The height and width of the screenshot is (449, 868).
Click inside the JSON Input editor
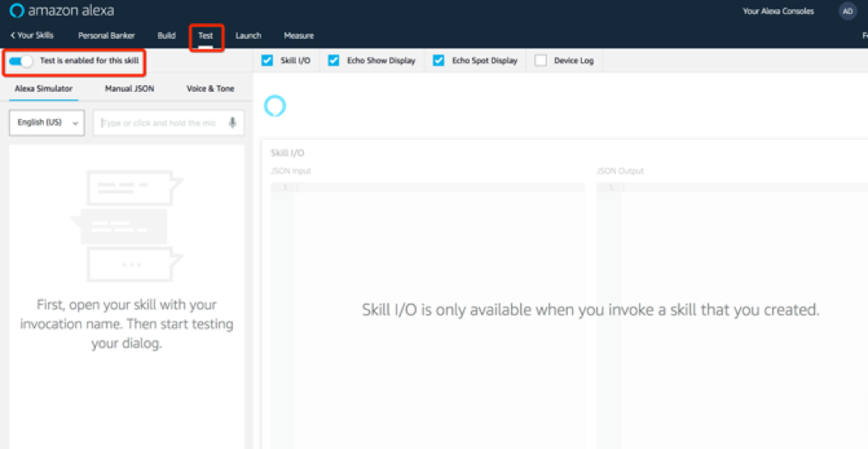coord(427,316)
